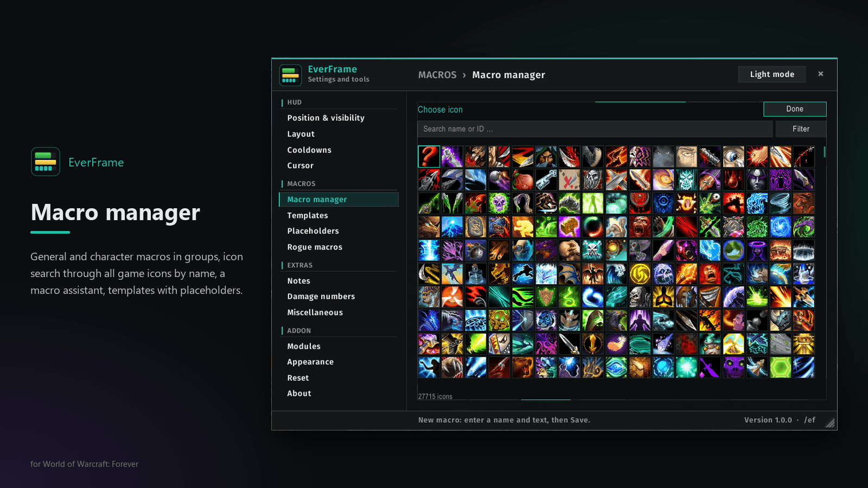Image resolution: width=868 pixels, height=488 pixels.
Task: Select the treasure map with red X icon
Action: (570, 179)
